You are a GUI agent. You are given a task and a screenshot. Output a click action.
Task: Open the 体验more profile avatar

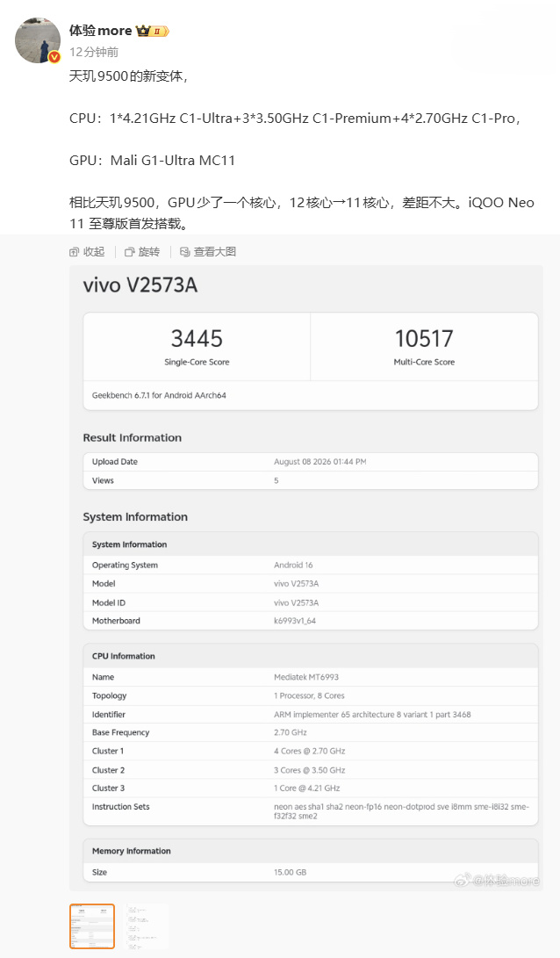(37, 40)
